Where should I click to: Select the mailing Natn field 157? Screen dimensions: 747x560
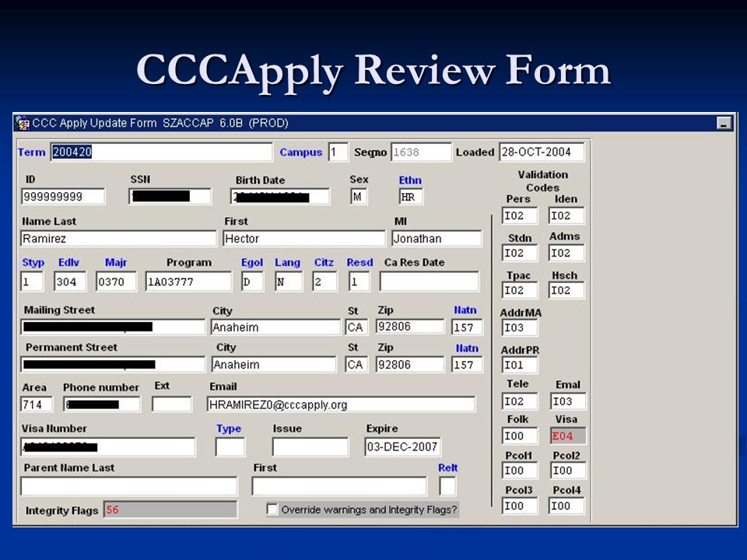tap(467, 327)
